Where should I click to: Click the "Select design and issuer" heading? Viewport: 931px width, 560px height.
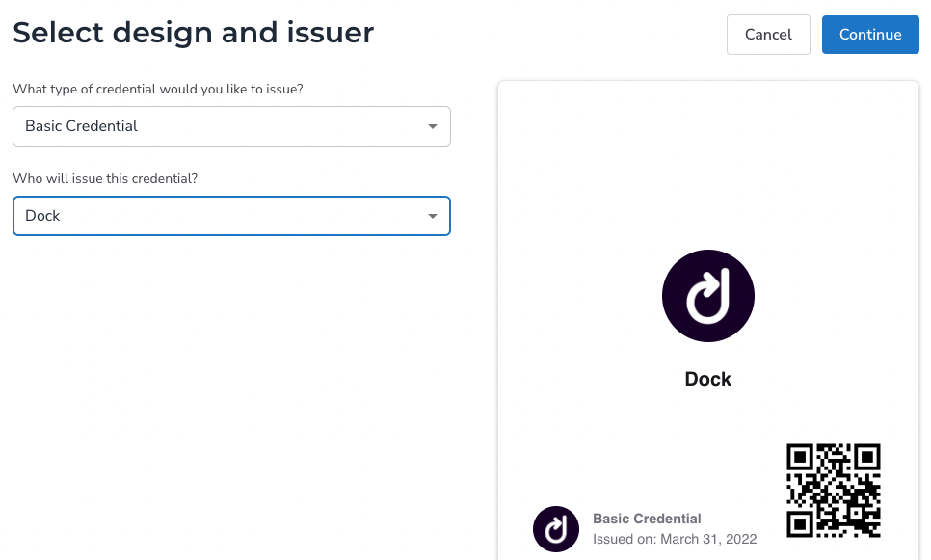click(193, 32)
